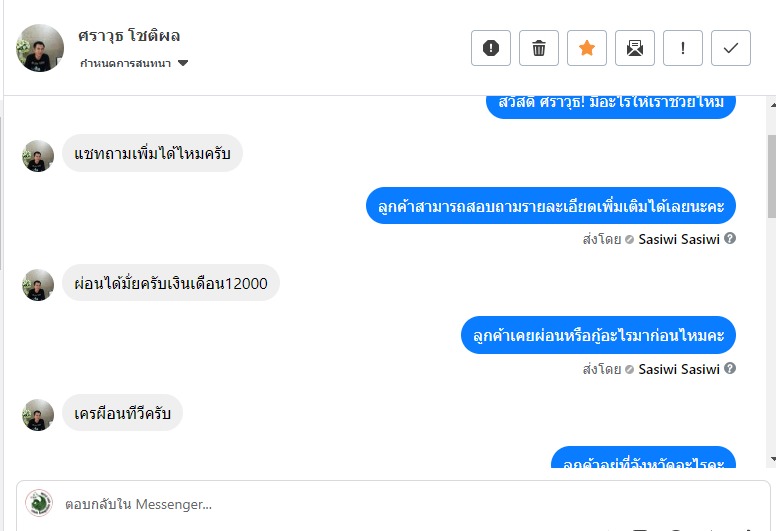The image size is (776, 531).
Task: Click the scroll down arrow of the chat scrollbar
Action: click(x=772, y=460)
